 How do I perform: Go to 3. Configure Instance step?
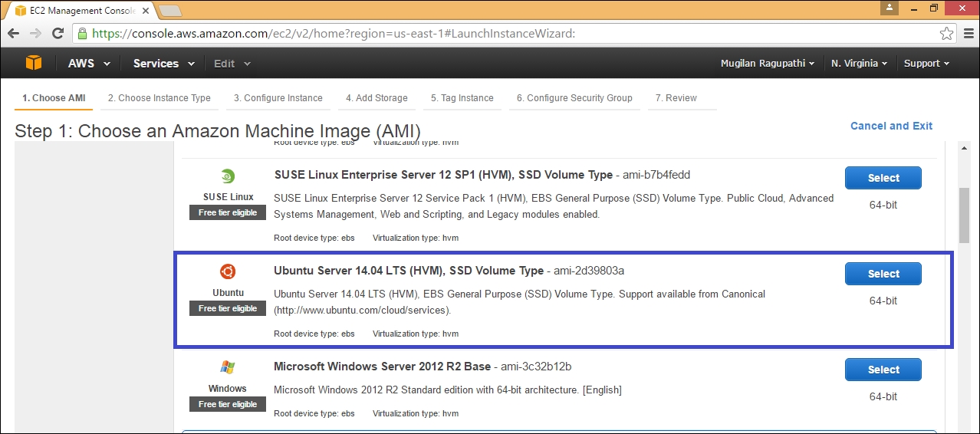point(278,98)
